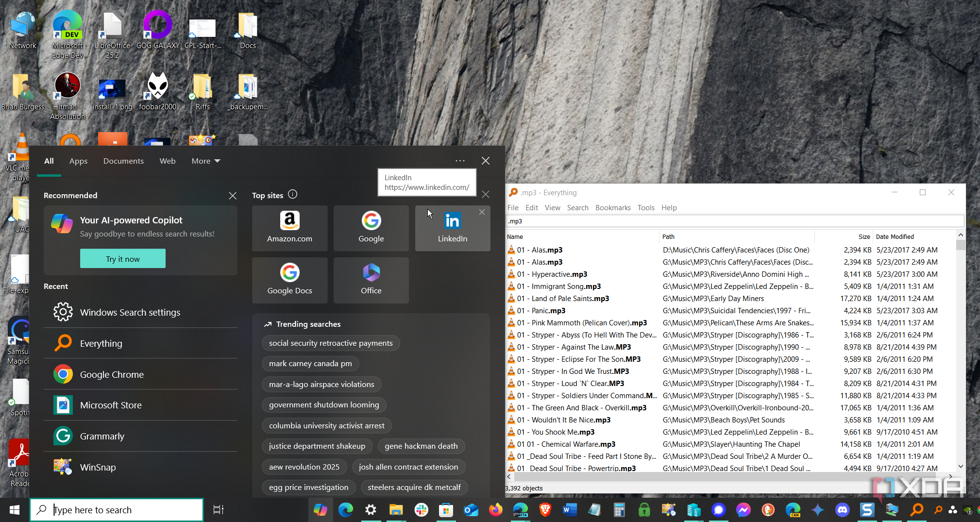Click the Top sites info icon
This screenshot has height=522, width=980.
coord(292,194)
